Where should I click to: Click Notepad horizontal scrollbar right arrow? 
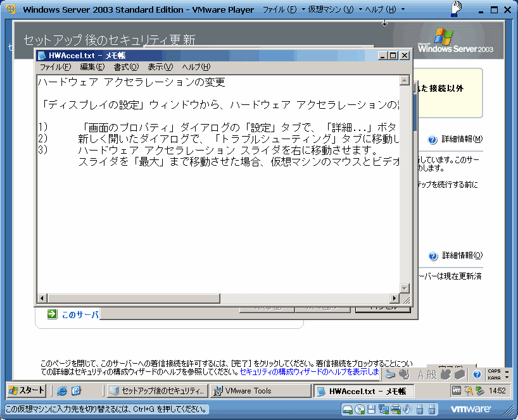click(394, 299)
